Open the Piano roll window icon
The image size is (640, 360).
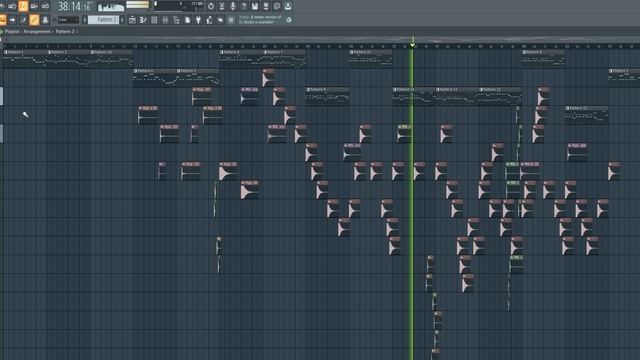143,20
